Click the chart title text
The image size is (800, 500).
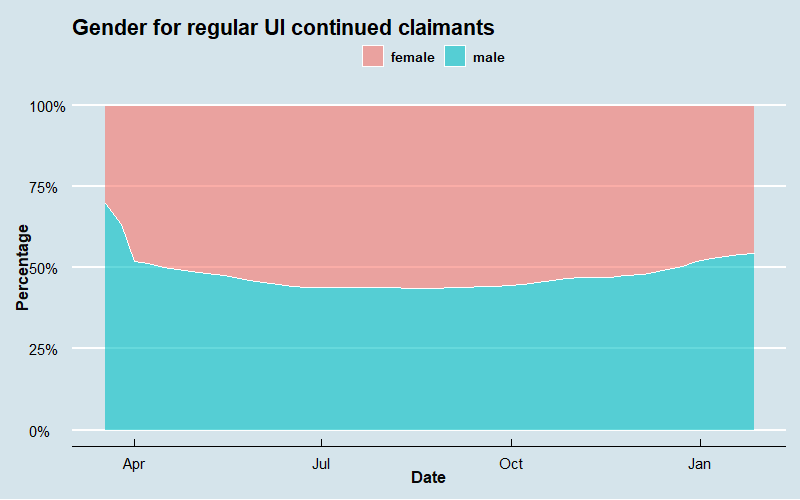(x=284, y=28)
